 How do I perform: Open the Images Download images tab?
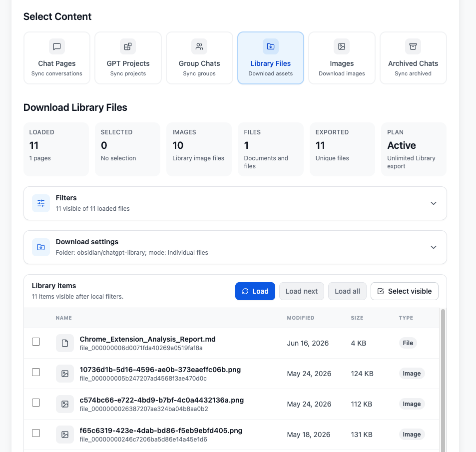342,58
